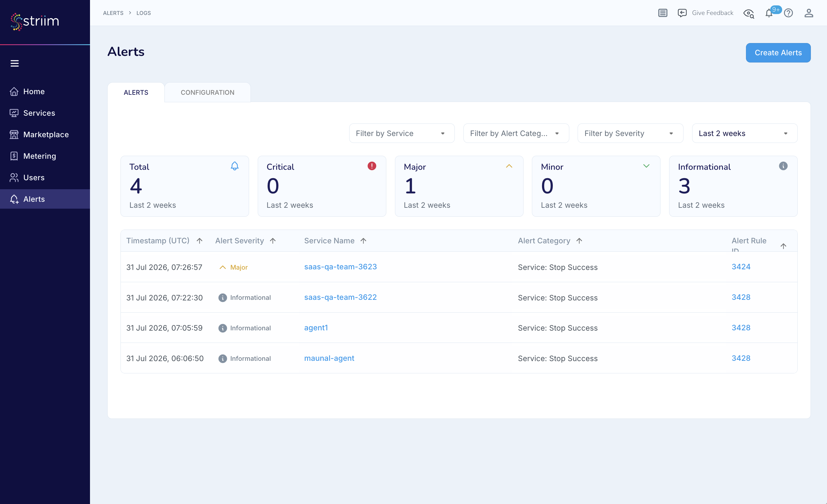
Task: Open the help question mark icon
Action: 788,13
